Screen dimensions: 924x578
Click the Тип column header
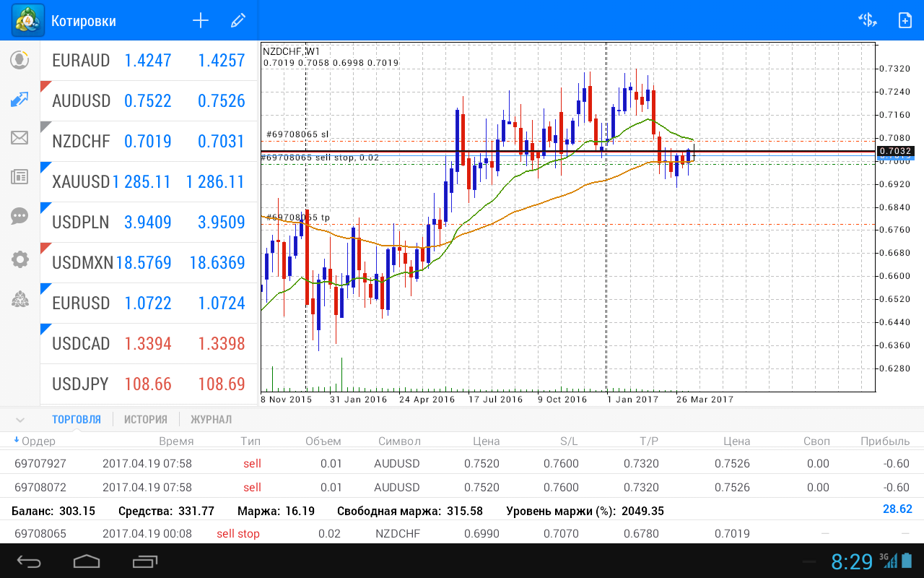click(250, 441)
